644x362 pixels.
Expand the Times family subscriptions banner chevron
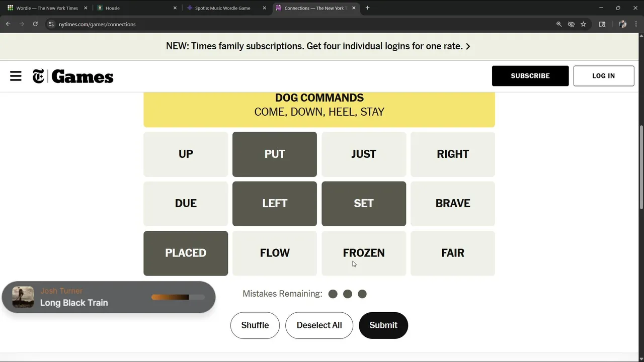pos(468,46)
